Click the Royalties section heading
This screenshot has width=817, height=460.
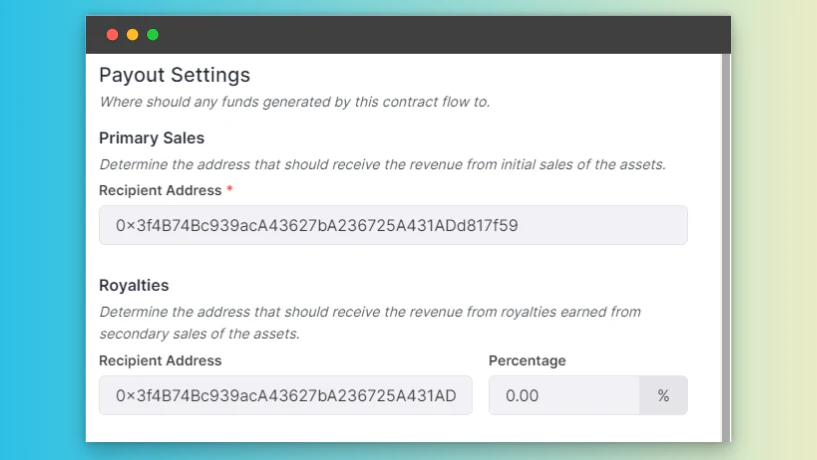coord(134,285)
